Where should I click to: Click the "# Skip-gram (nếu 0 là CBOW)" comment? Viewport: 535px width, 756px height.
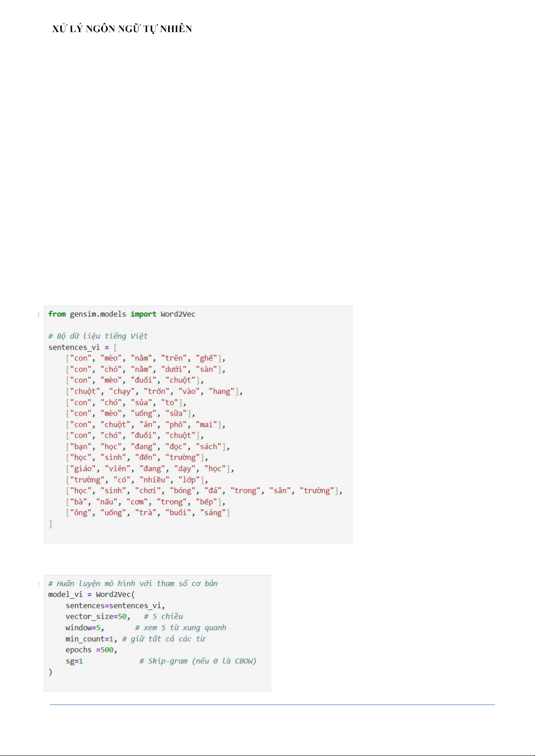point(198,660)
